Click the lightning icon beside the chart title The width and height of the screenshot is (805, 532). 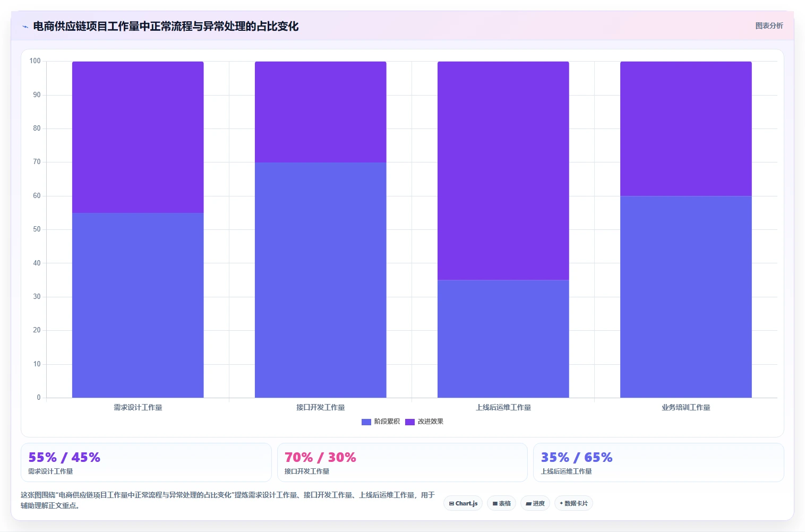pos(25,27)
